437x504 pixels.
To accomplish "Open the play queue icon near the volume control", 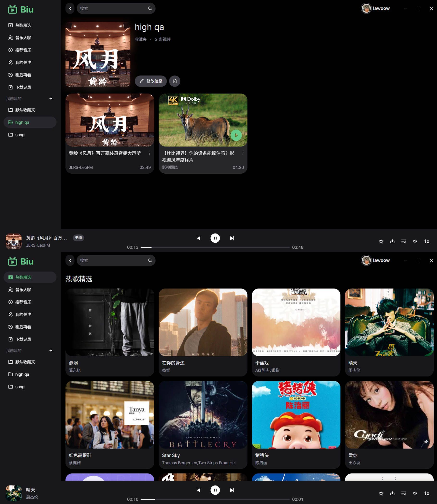I will [404, 241].
